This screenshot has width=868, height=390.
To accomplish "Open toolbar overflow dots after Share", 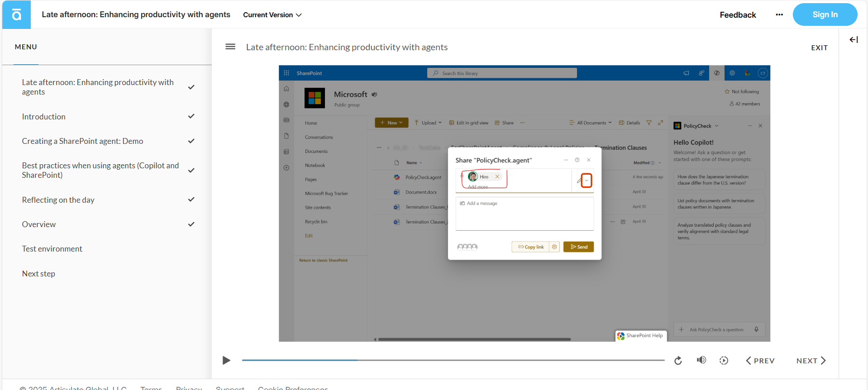I will (522, 123).
